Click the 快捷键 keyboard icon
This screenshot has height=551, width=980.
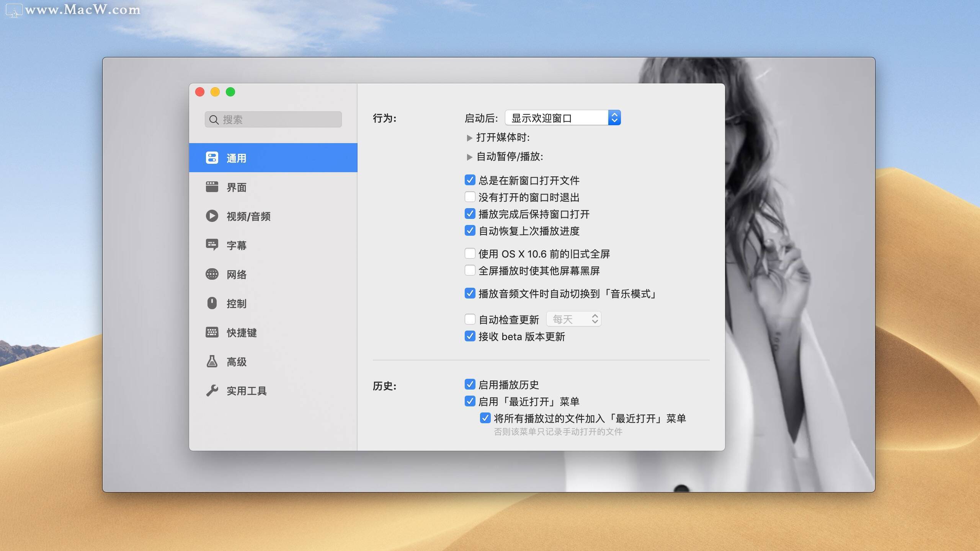212,332
